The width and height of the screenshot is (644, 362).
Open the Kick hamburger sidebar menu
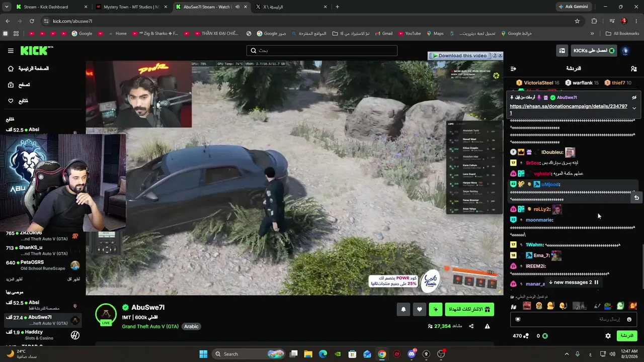point(11,51)
